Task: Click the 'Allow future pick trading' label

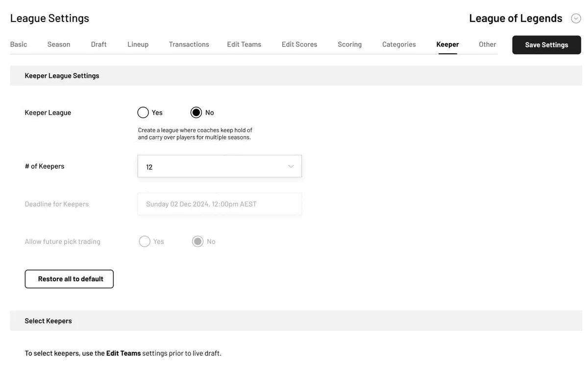Action: (63, 242)
